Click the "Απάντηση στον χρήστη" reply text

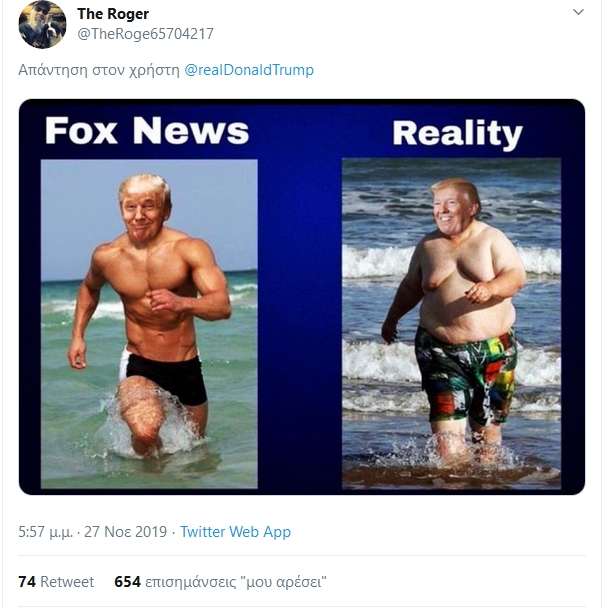(99, 70)
